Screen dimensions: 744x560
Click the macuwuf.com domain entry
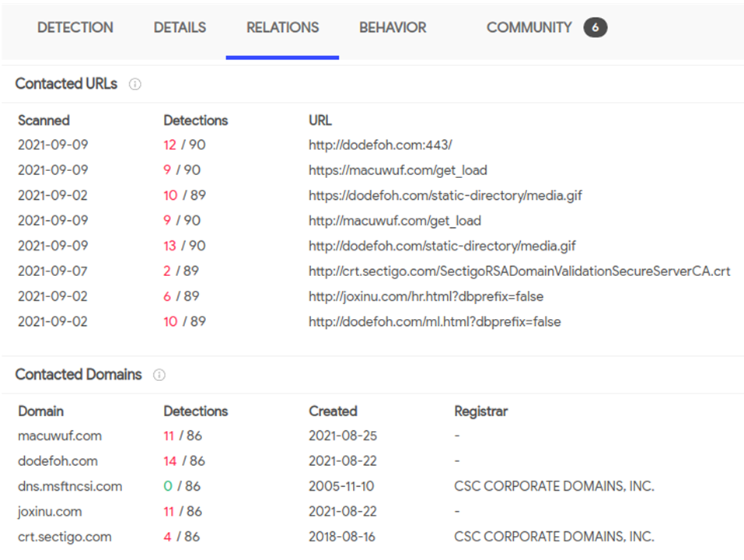tap(60, 436)
